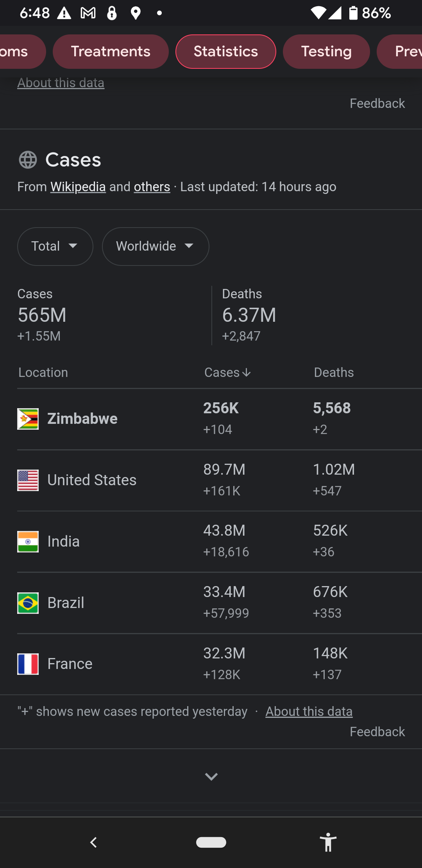This screenshot has width=422, height=868.
Task: Select the Statistics tab
Action: coord(226,52)
